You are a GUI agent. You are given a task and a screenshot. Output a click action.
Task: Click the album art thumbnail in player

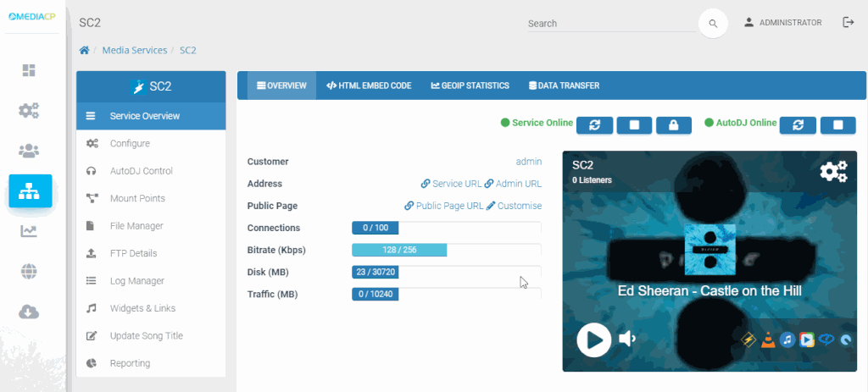[x=709, y=250]
